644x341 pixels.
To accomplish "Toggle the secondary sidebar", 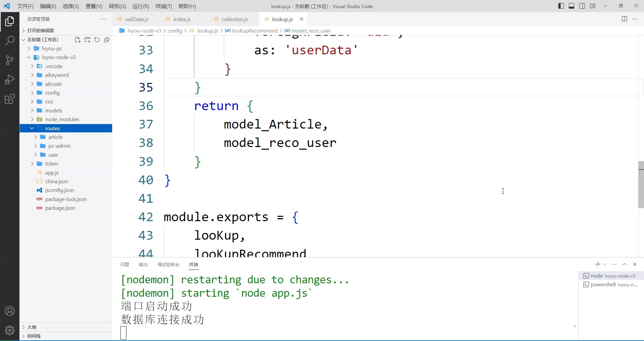I will coord(582,6).
